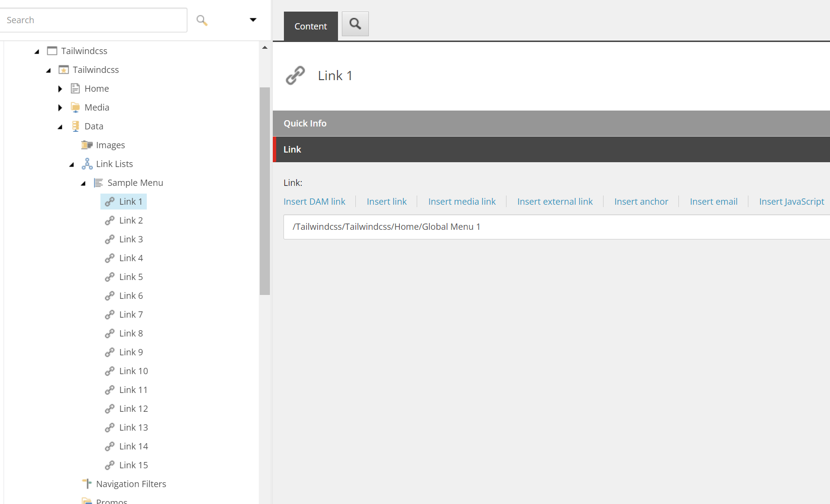
Task: Expand the Home node
Action: [x=60, y=89]
